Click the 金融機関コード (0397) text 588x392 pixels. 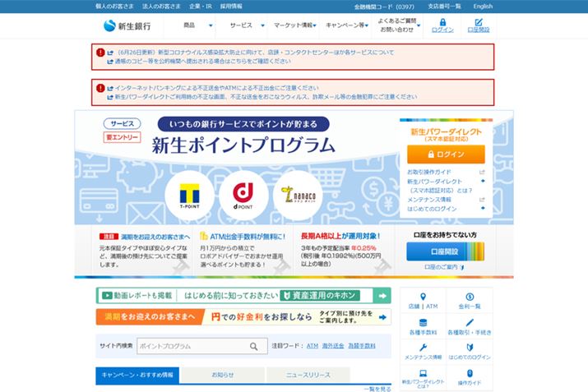(384, 7)
